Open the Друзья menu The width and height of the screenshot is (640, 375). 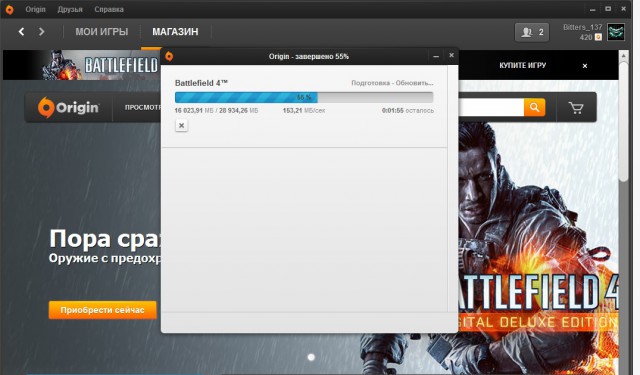pyautogui.click(x=70, y=9)
